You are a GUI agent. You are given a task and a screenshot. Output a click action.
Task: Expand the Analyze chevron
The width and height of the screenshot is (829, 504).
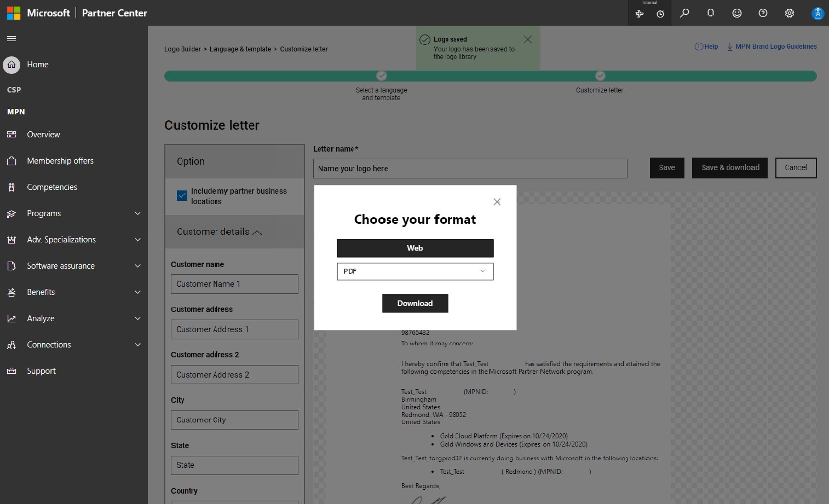click(138, 318)
